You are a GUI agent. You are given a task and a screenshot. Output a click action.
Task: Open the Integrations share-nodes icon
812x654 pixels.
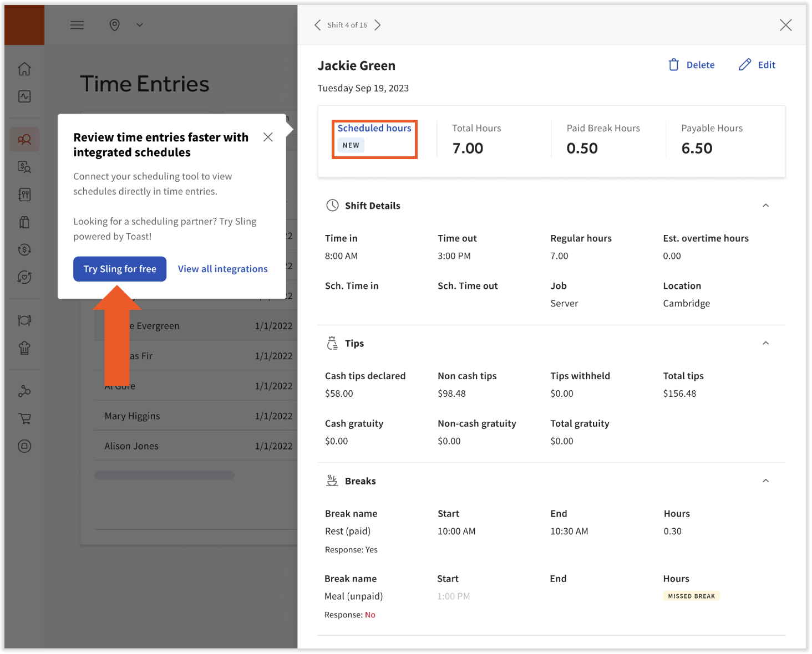click(x=24, y=391)
